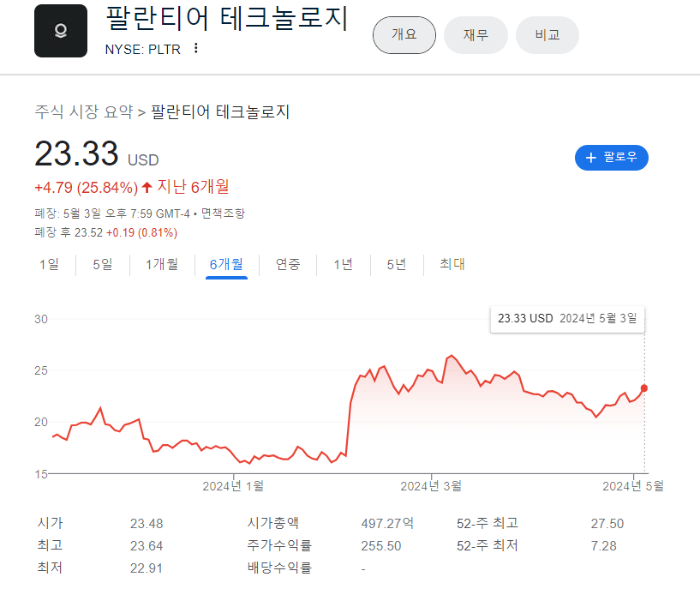The width and height of the screenshot is (700, 589).
Task: Click the +4.79 (25.84%) change text
Action: (87, 188)
